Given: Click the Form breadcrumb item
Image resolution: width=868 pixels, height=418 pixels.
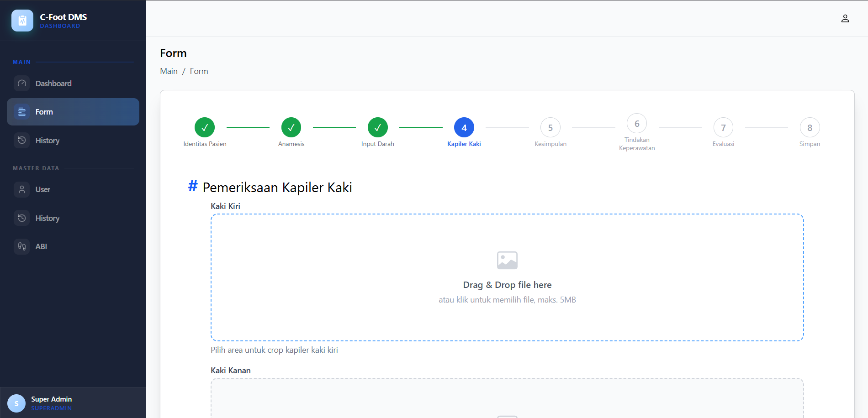Looking at the screenshot, I should point(199,71).
